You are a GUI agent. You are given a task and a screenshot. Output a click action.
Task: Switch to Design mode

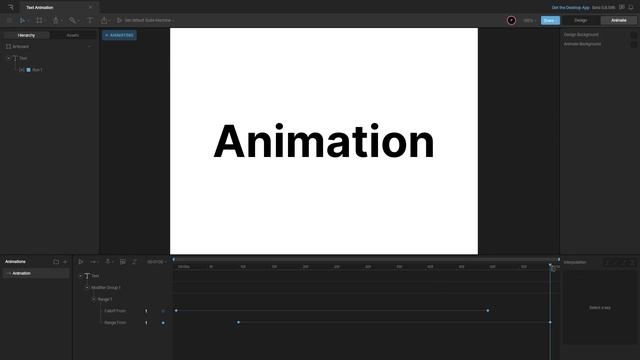point(580,20)
